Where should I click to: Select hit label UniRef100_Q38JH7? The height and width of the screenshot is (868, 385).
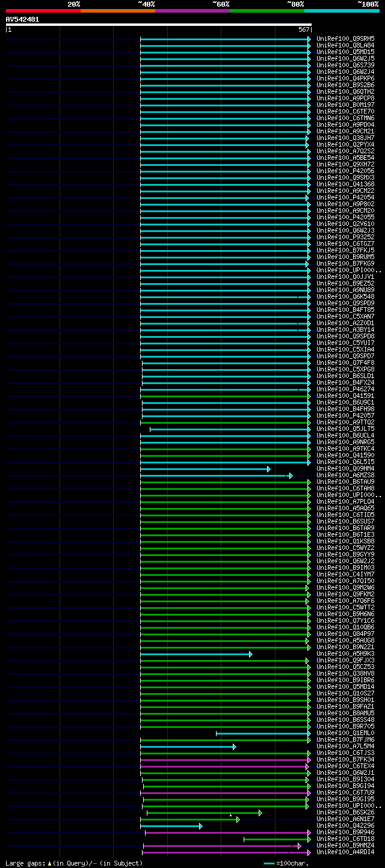click(345, 138)
